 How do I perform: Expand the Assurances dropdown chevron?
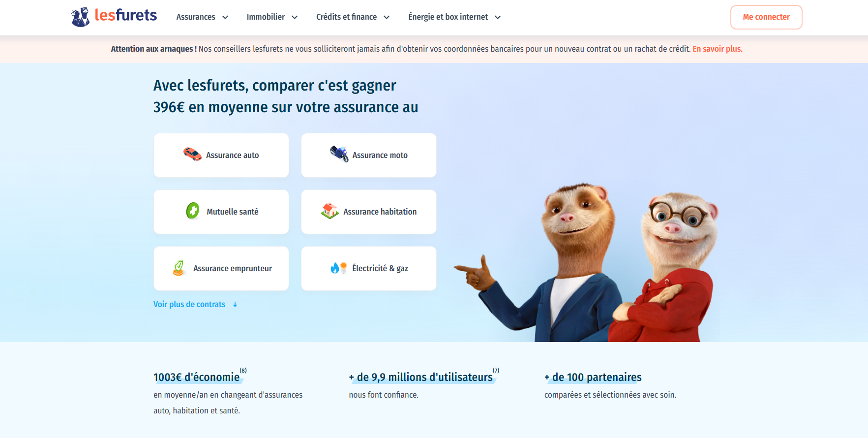click(225, 17)
